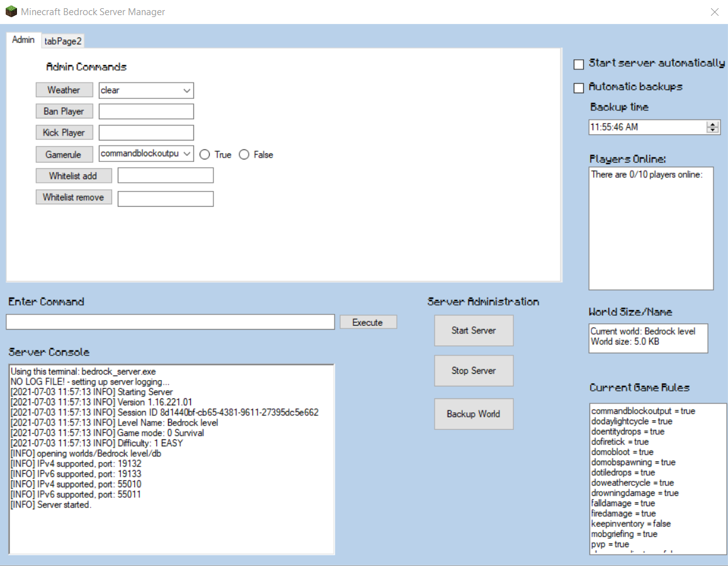Click console line 'IPv4 supported, port: 55010'
Viewport: 728px width, 566px height.
point(76,484)
